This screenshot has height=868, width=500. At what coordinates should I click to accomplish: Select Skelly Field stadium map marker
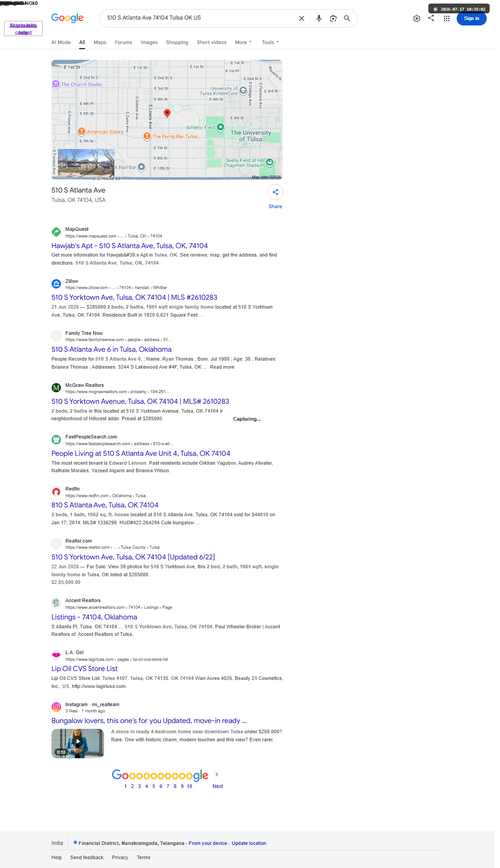point(270,162)
